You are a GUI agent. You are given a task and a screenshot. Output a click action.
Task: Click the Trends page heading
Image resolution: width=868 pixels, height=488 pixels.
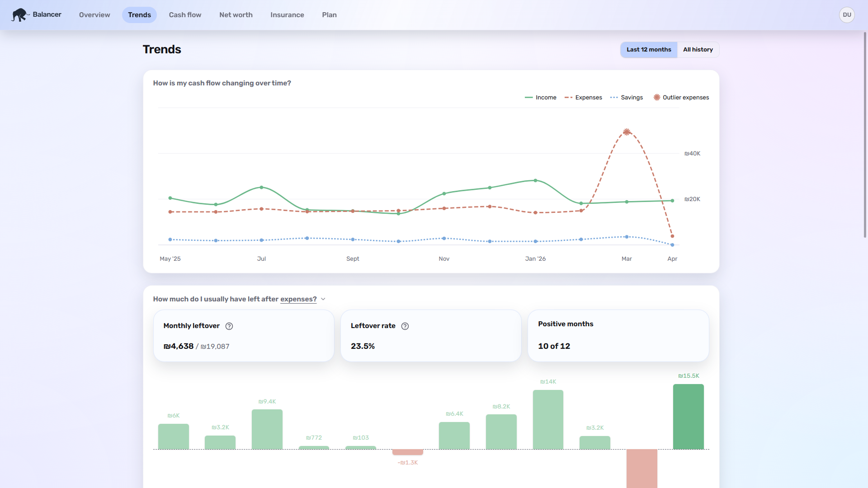click(162, 50)
